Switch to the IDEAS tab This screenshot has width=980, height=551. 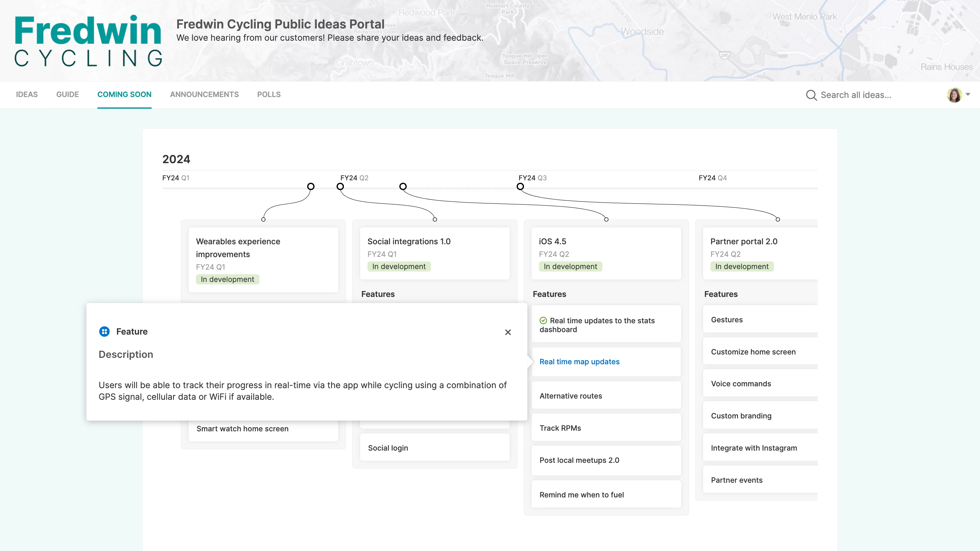pos(27,95)
